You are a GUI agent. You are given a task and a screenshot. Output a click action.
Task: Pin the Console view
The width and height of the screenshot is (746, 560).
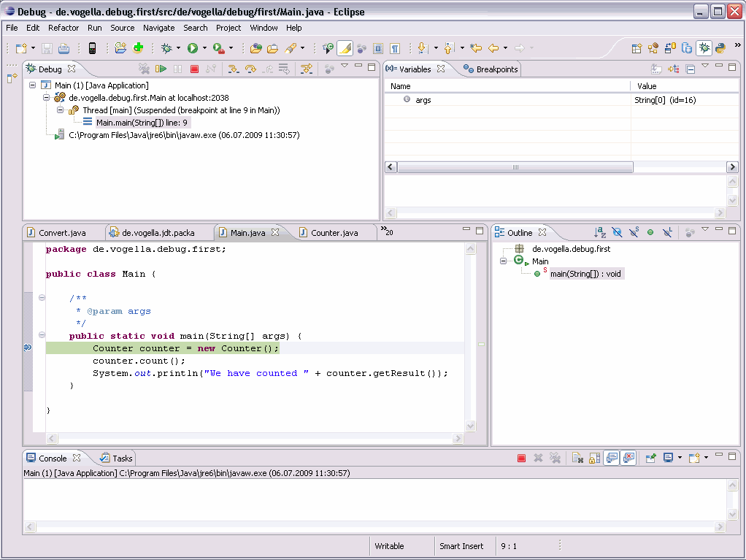[x=650, y=458]
